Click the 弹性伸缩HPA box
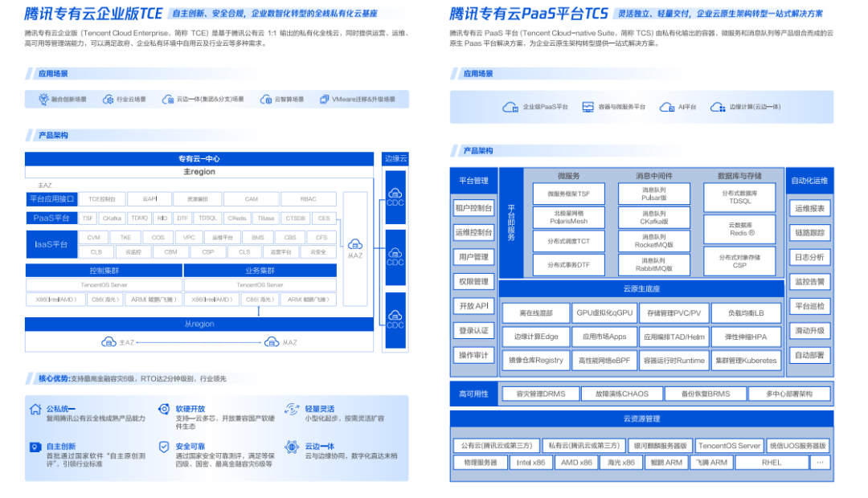 click(x=746, y=337)
